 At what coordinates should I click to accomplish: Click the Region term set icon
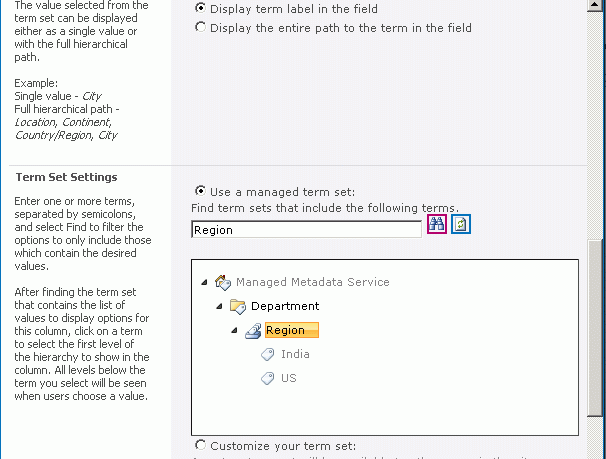point(254,330)
